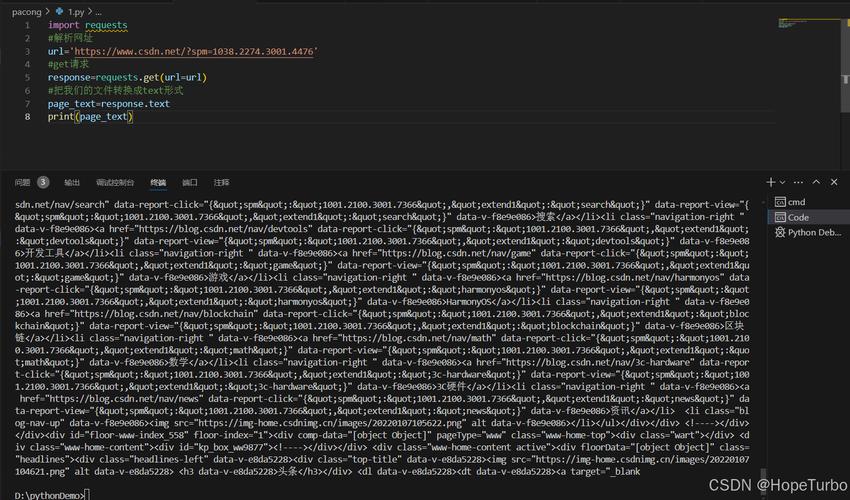This screenshot has height=500, width=850.
Task: Select the Python Debug terminal entry
Action: (x=808, y=232)
